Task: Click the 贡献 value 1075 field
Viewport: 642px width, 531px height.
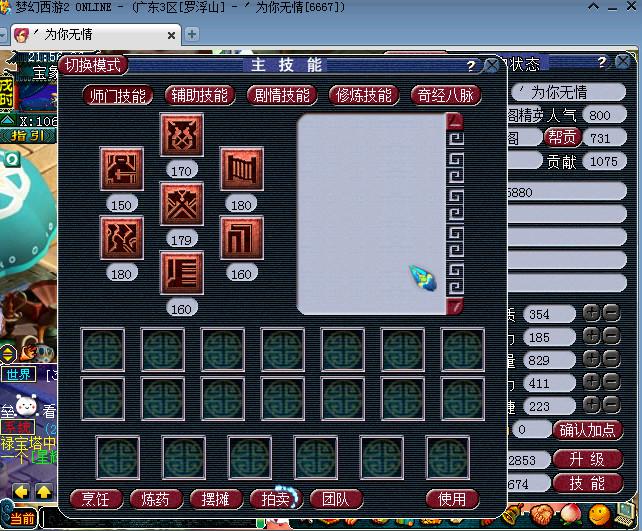Action: click(604, 161)
